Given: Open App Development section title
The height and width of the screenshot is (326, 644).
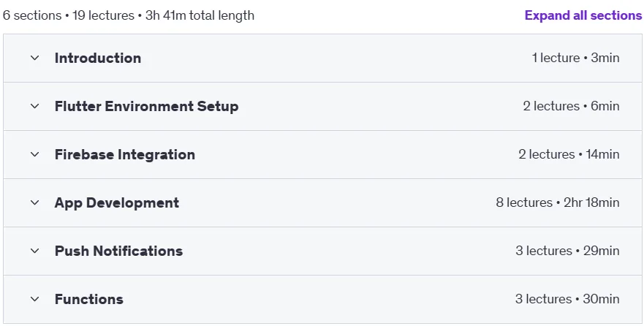Looking at the screenshot, I should point(117,202).
